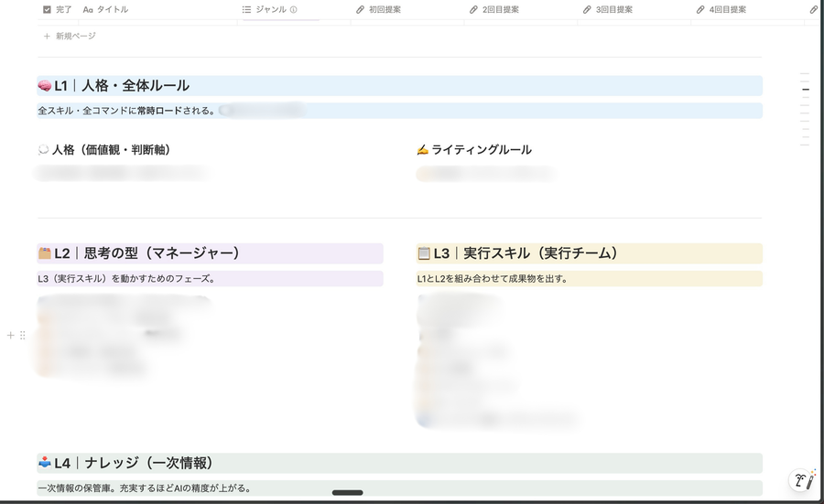
Task: Click the ライティングルール heading
Action: (482, 150)
